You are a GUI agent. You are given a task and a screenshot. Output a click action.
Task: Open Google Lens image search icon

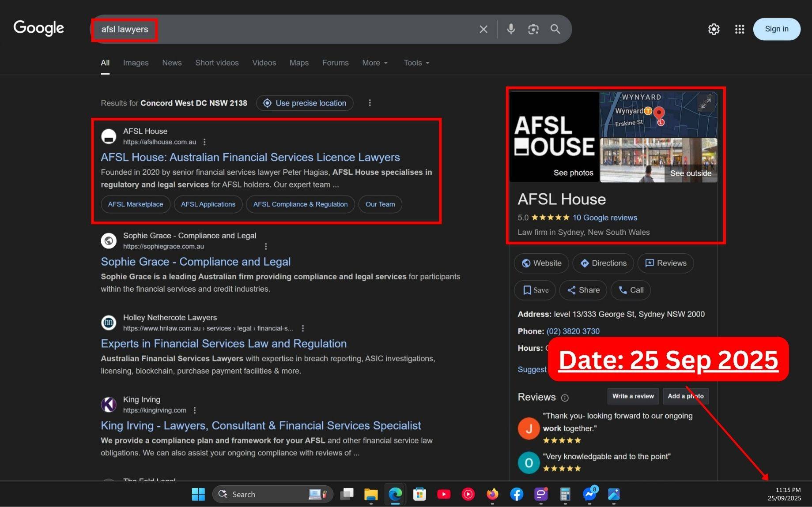pyautogui.click(x=533, y=29)
